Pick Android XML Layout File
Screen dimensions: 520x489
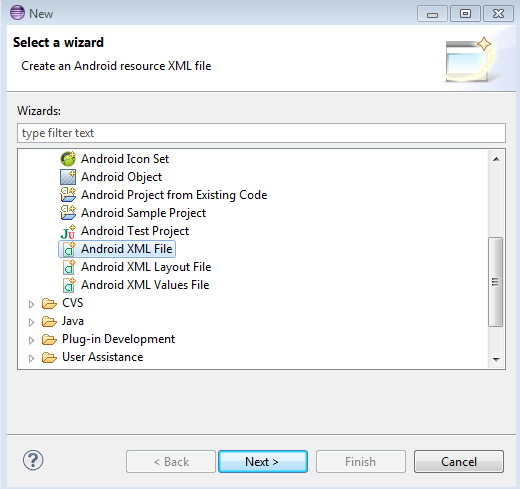pyautogui.click(x=146, y=267)
